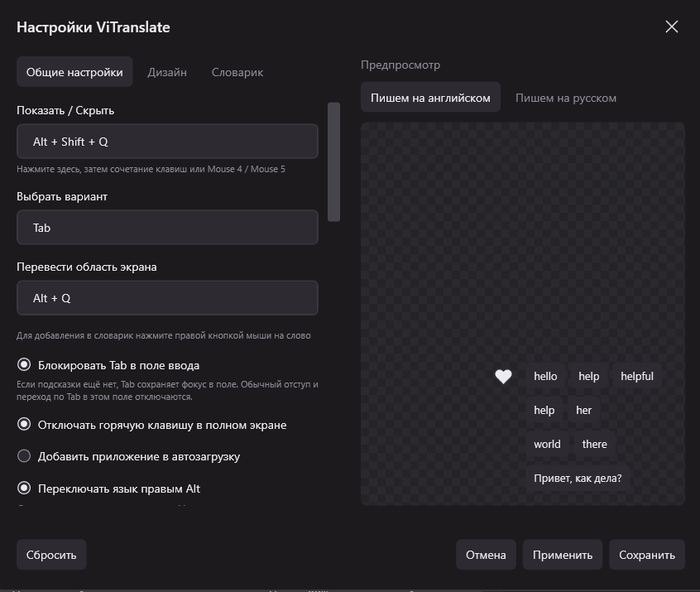Click the help chip next to hello
The width and height of the screenshot is (700, 592).
pyautogui.click(x=589, y=376)
